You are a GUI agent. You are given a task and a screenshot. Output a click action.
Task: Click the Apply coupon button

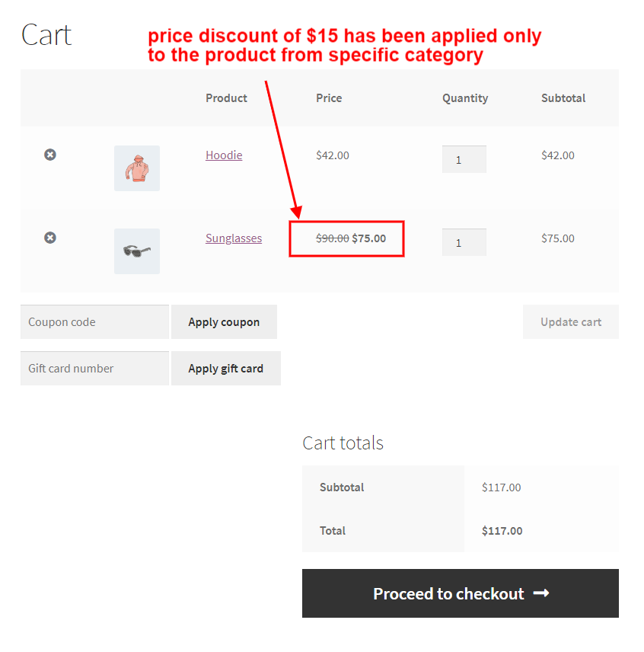pos(224,322)
